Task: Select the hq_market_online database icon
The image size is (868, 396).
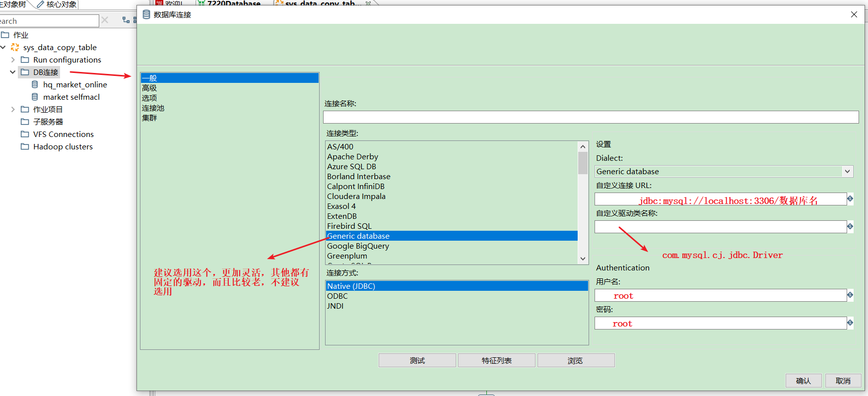Action: click(35, 84)
